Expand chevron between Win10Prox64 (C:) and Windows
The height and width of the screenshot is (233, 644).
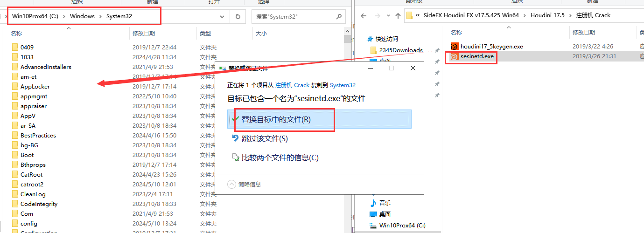point(64,16)
